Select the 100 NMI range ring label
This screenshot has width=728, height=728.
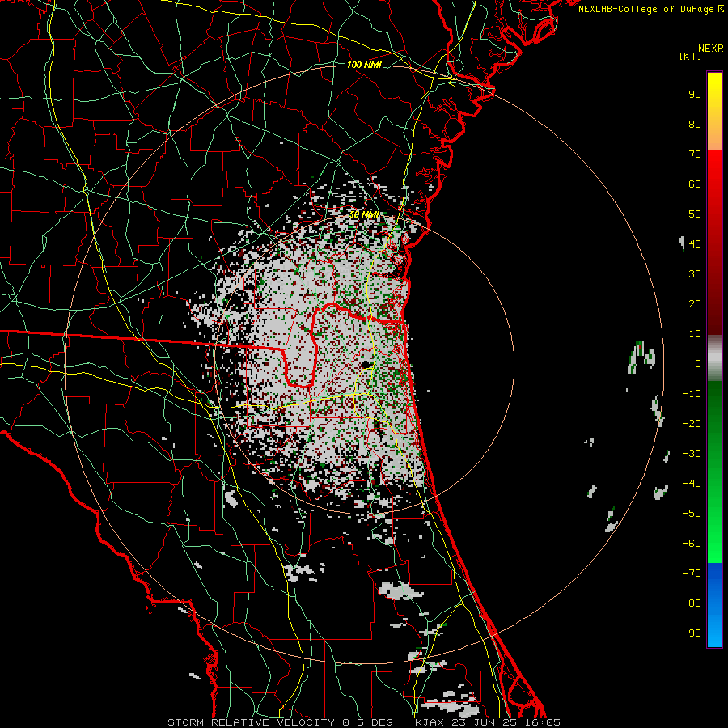(x=364, y=65)
